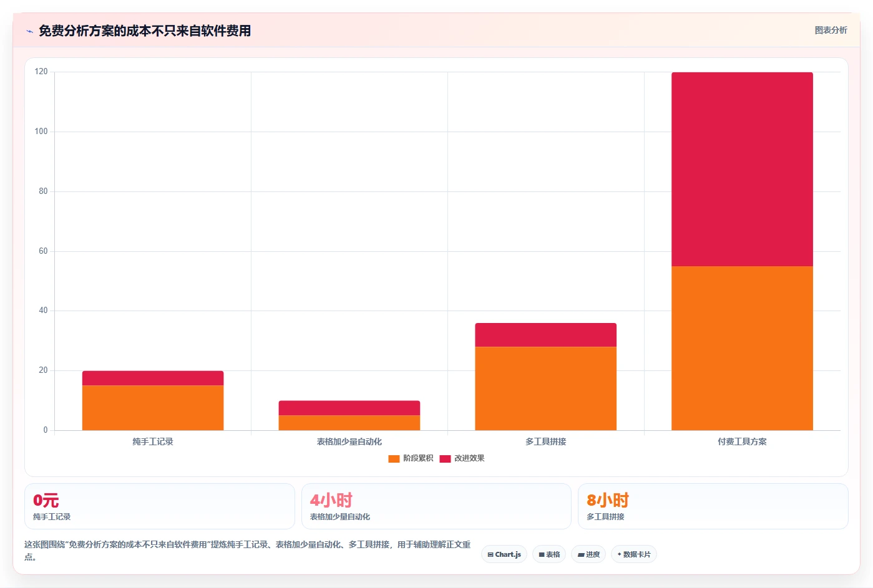Click the 数据卡片 tag chip
873x588 pixels.
(634, 554)
